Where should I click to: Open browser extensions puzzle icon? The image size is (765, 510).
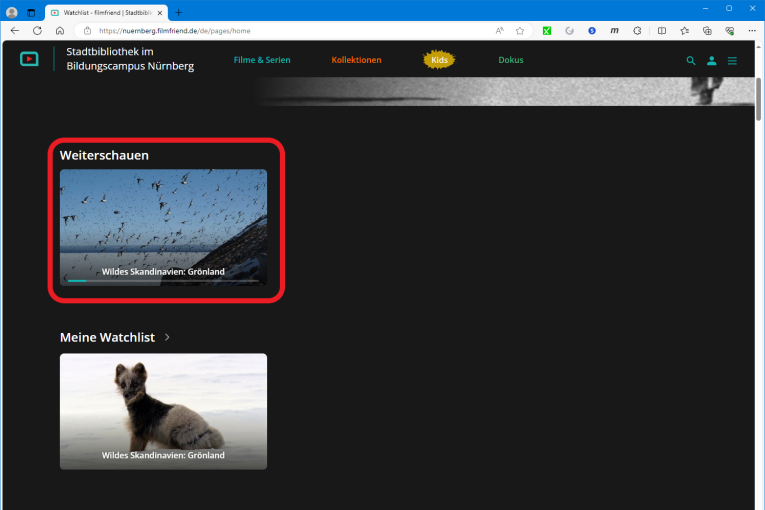point(637,31)
